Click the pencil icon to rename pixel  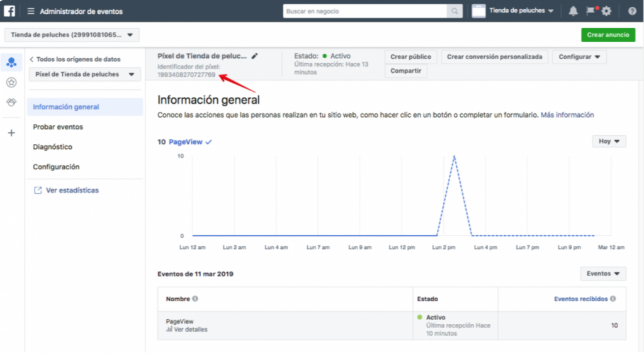[x=254, y=56]
